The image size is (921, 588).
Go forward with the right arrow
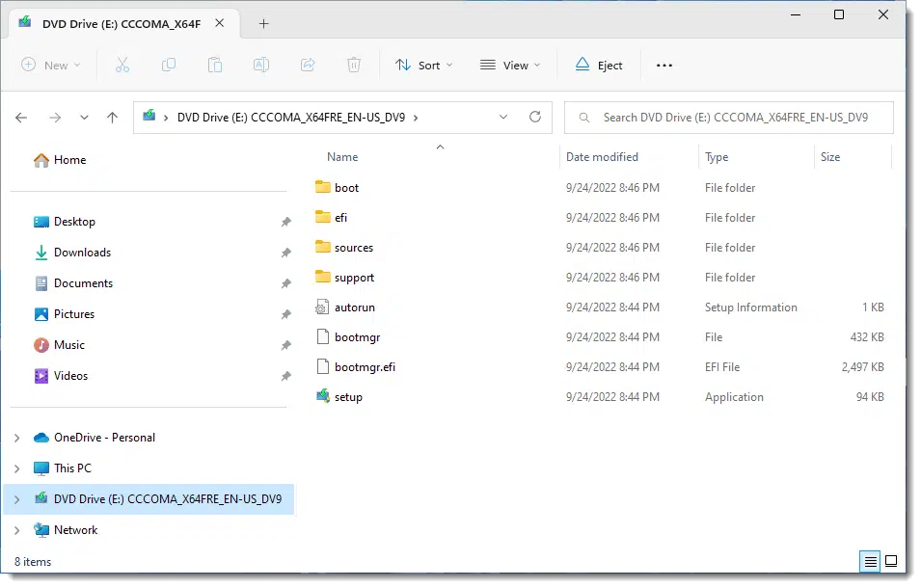[55, 118]
